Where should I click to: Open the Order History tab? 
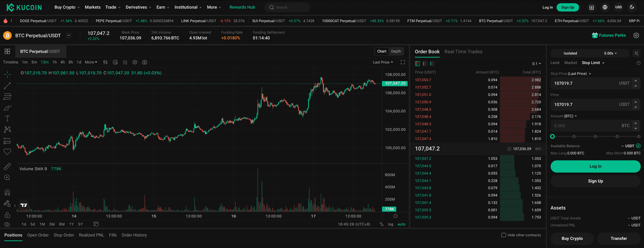point(134,235)
